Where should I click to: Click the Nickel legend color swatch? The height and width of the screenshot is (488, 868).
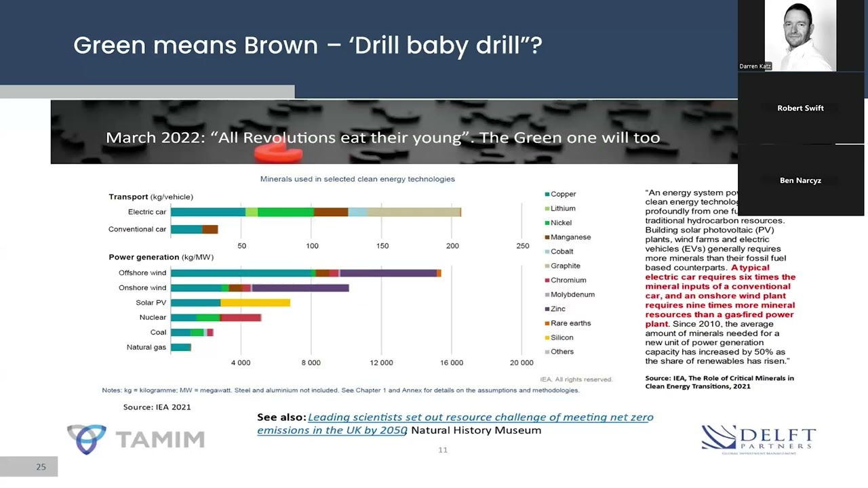[x=547, y=223]
